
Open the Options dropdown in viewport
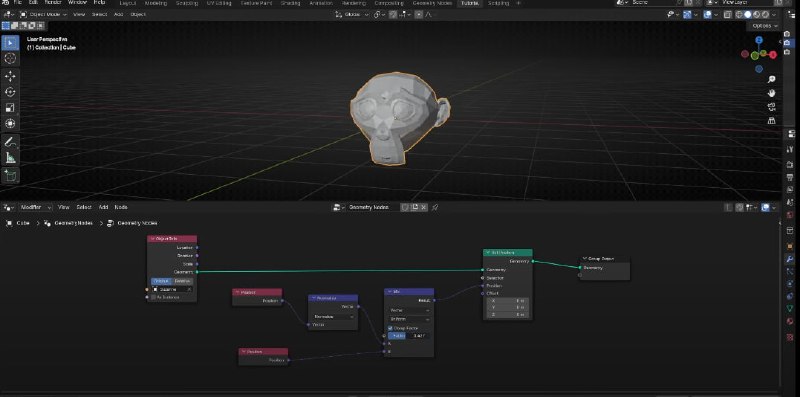(x=765, y=26)
